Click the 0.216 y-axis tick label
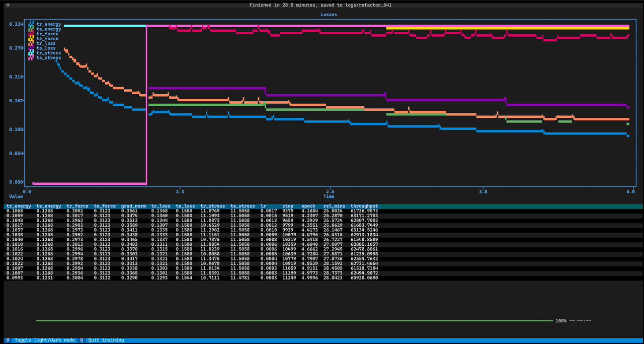Viewport: 644px width, 344px height. [x=16, y=77]
